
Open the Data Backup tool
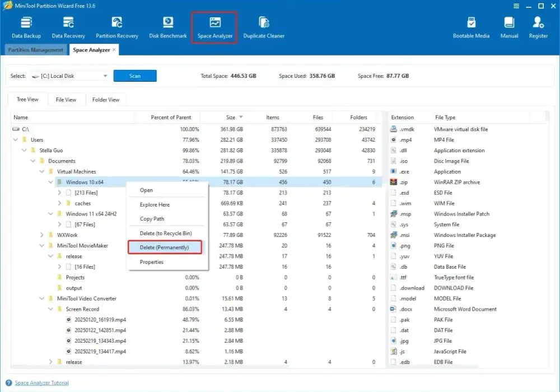click(26, 27)
